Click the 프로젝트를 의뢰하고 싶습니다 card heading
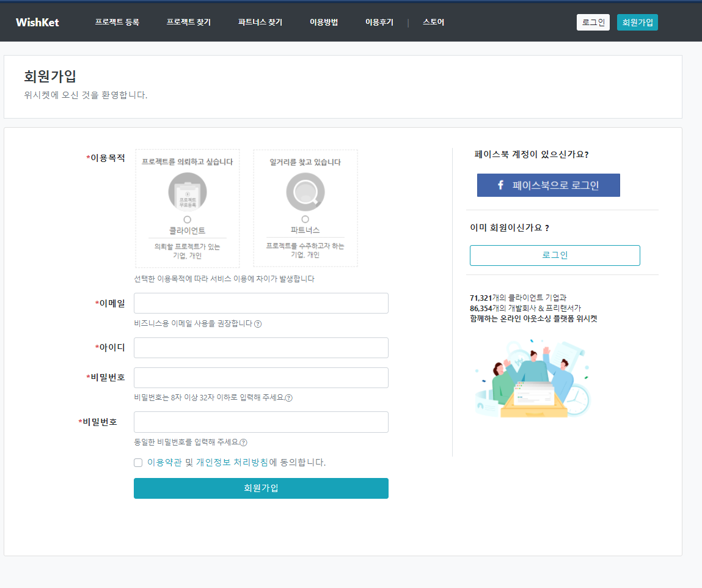This screenshot has width=702, height=588. pos(188,161)
